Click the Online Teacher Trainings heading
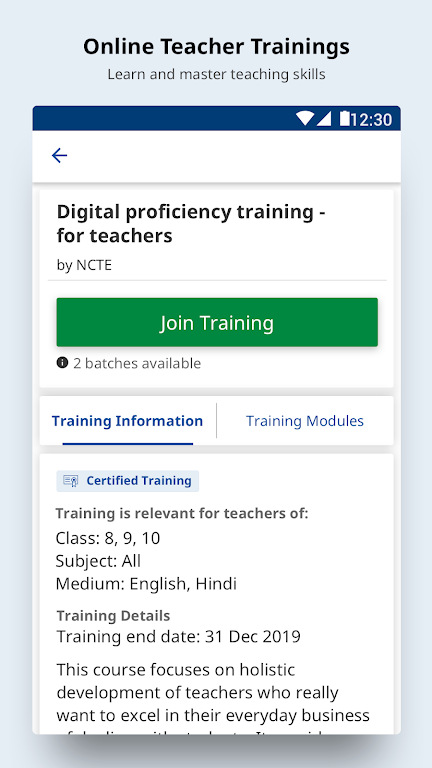 [216, 47]
